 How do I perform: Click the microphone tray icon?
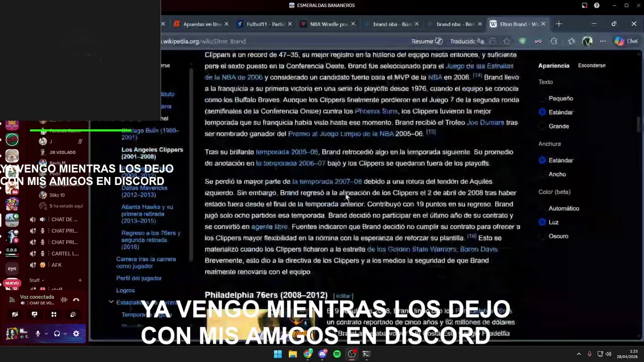tap(589, 354)
